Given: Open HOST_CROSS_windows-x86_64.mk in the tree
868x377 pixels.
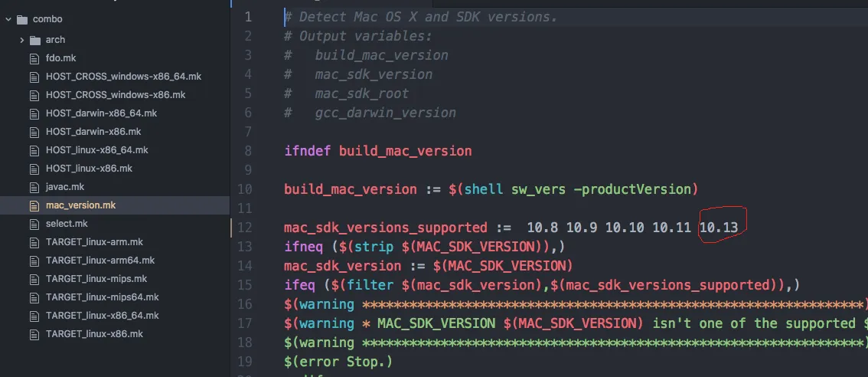Looking at the screenshot, I should click(123, 77).
